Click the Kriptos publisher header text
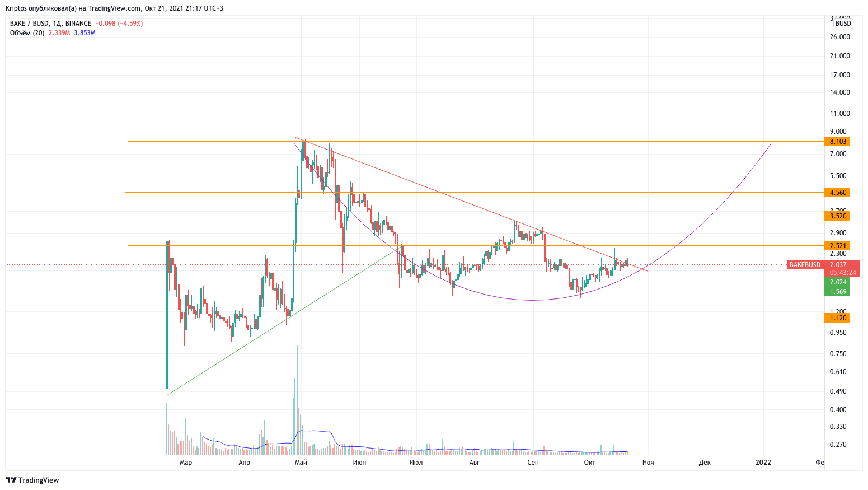Viewport: 868px width, 490px height. tap(114, 8)
